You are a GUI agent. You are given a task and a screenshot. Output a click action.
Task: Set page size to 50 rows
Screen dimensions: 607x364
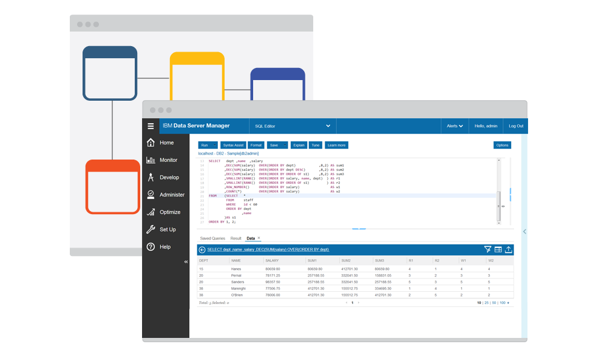(x=494, y=303)
